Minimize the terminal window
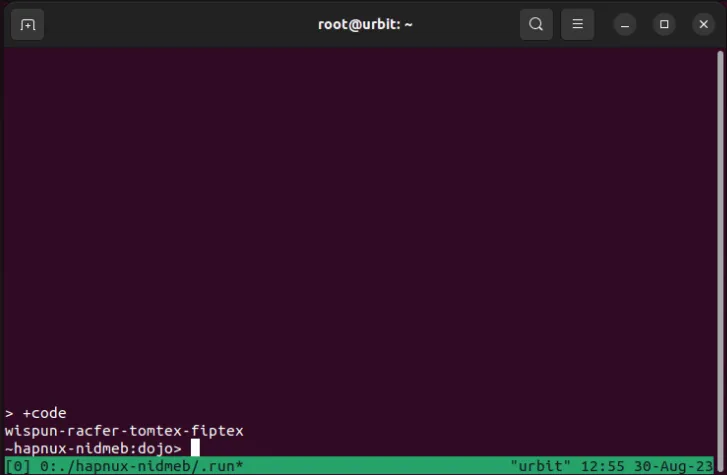 (x=624, y=24)
